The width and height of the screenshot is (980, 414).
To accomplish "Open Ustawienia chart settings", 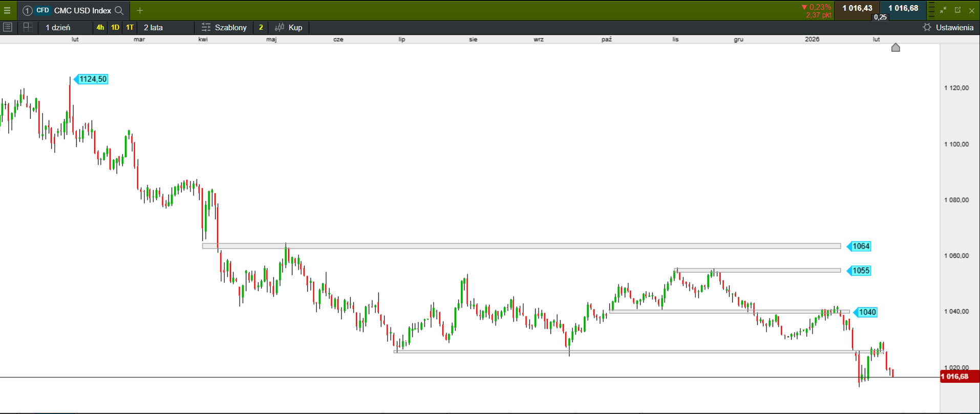I will pyautogui.click(x=948, y=28).
